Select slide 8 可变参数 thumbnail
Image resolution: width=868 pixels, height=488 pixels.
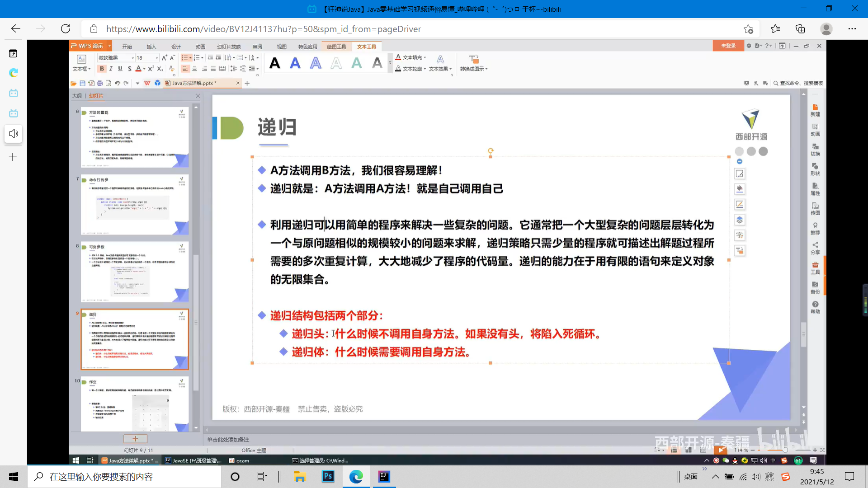pos(135,272)
